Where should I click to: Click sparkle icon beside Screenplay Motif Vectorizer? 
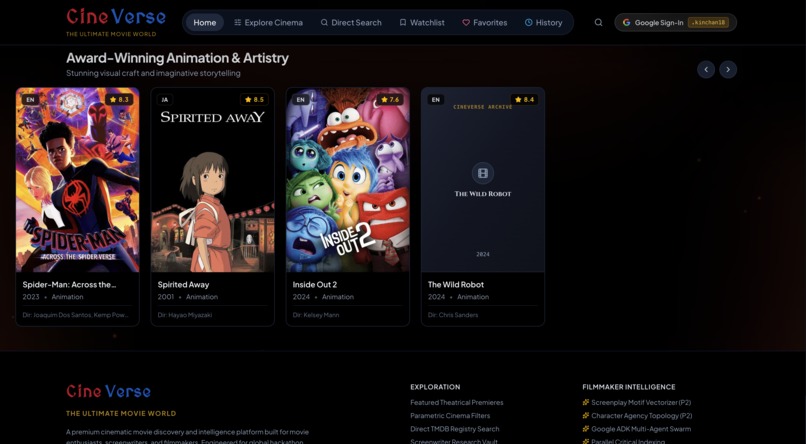(x=585, y=402)
